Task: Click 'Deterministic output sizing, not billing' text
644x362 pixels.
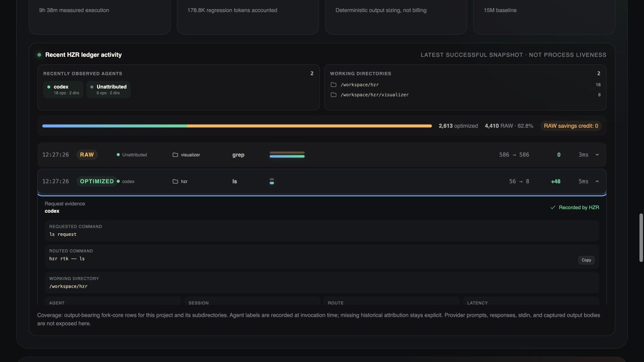Action: (x=381, y=10)
